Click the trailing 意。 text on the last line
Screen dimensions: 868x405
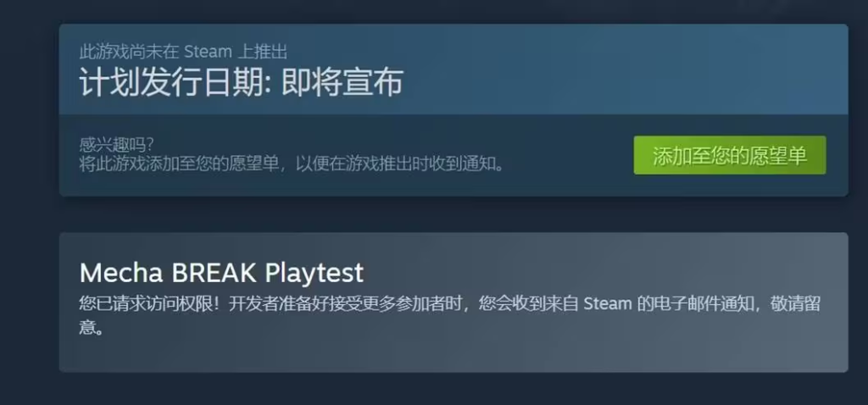pyautogui.click(x=92, y=327)
